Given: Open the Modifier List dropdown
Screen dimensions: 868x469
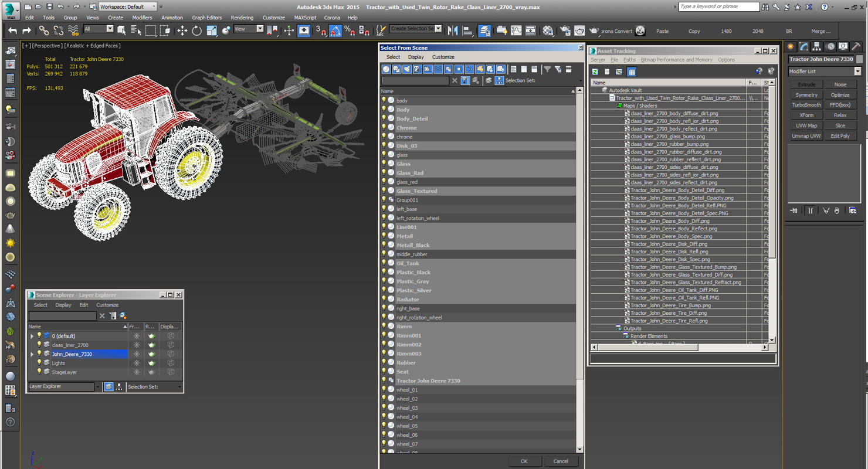Looking at the screenshot, I should coord(857,72).
